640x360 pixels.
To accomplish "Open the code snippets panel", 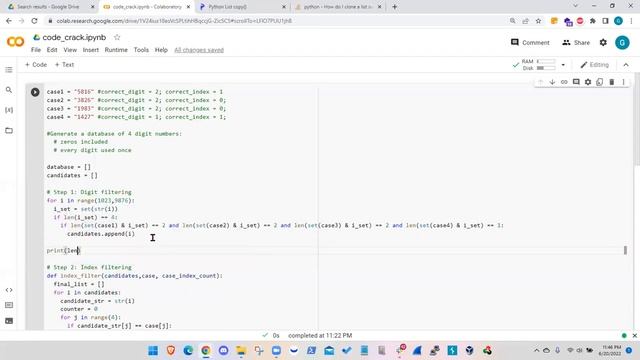I will (9, 290).
